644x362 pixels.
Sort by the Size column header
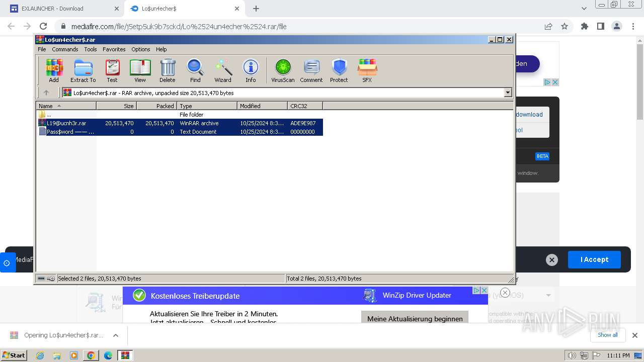click(x=116, y=106)
